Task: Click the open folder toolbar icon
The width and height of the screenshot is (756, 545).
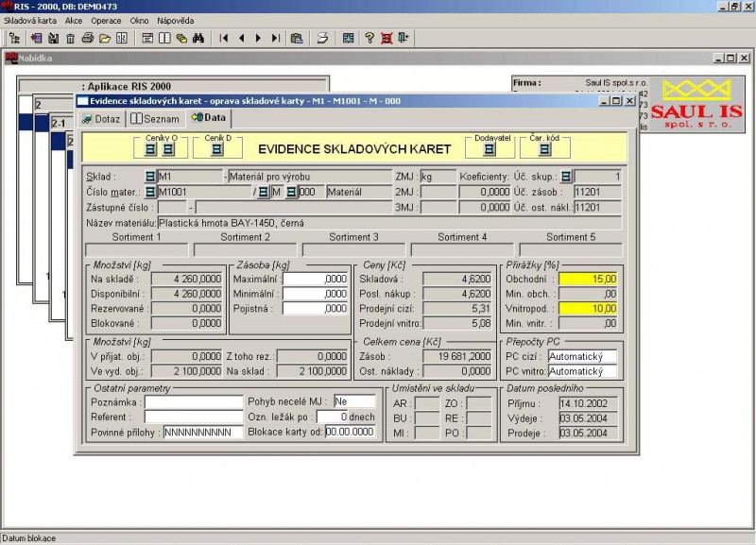Action: [x=105, y=39]
